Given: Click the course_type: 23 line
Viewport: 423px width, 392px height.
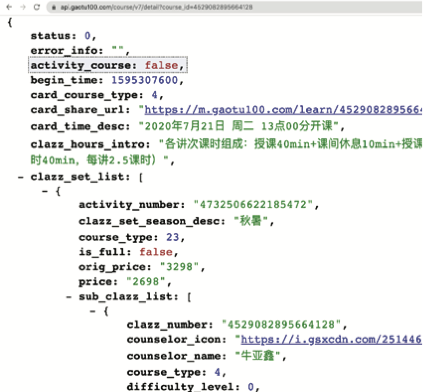Looking at the screenshot, I should [132, 237].
